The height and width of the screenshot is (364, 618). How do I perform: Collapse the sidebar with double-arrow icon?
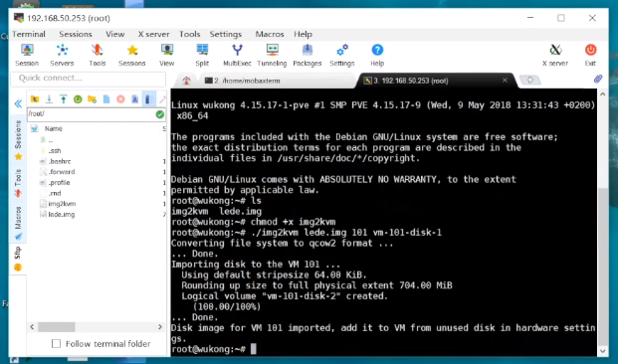[18, 104]
